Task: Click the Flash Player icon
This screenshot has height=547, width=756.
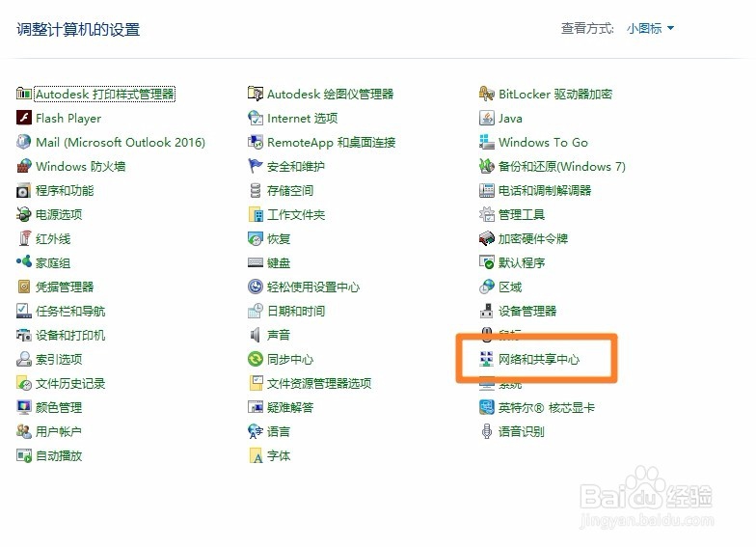Action: coord(24,119)
